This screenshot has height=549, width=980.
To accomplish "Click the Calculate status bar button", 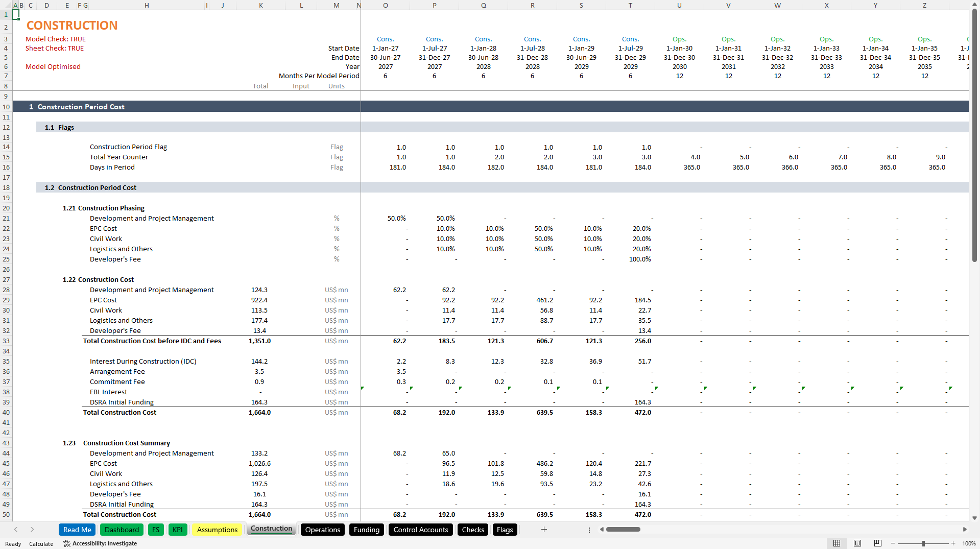I will coord(41,544).
